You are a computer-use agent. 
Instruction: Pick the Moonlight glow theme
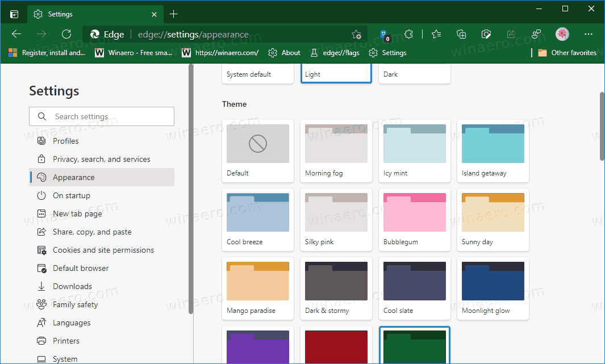493,288
